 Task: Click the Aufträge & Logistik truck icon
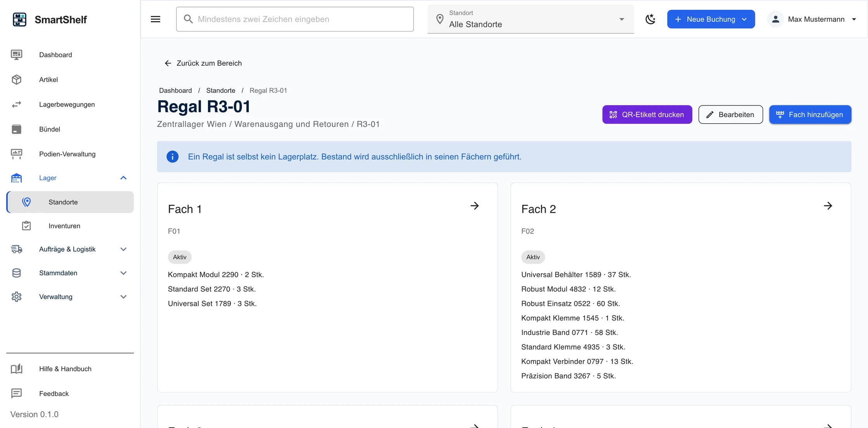(x=17, y=249)
